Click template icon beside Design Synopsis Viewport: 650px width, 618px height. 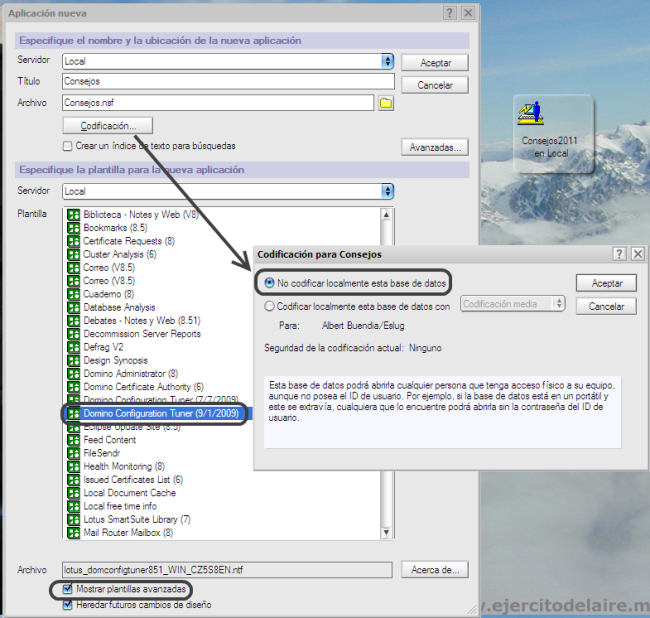[73, 361]
